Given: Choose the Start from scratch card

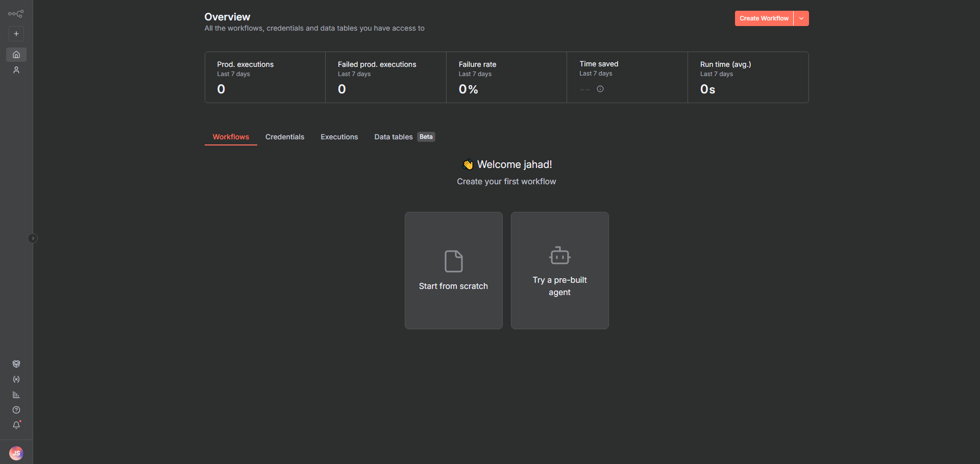Looking at the screenshot, I should (453, 271).
